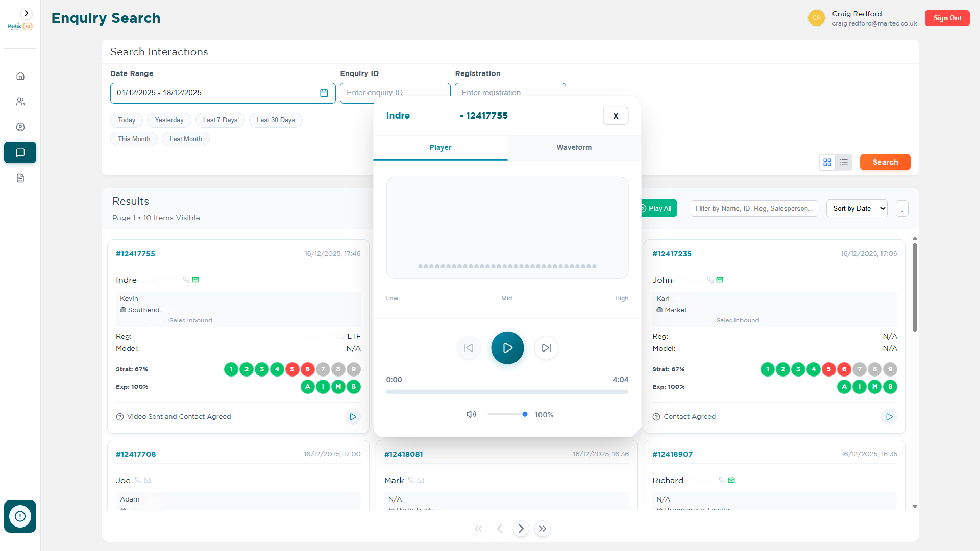Screen dimensions: 980x551
Task: Select the Player tab
Action: click(440, 147)
